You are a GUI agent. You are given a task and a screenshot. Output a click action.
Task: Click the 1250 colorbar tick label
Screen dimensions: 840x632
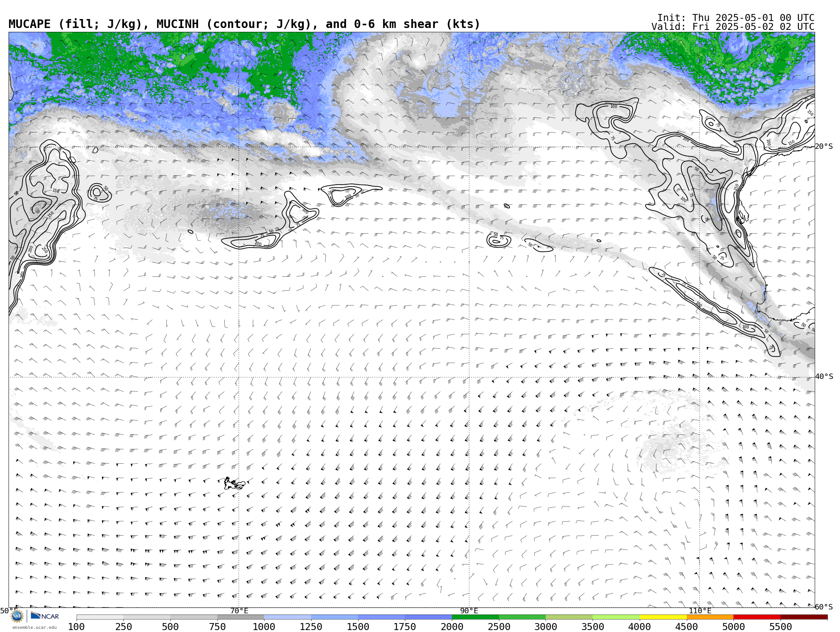click(x=311, y=627)
